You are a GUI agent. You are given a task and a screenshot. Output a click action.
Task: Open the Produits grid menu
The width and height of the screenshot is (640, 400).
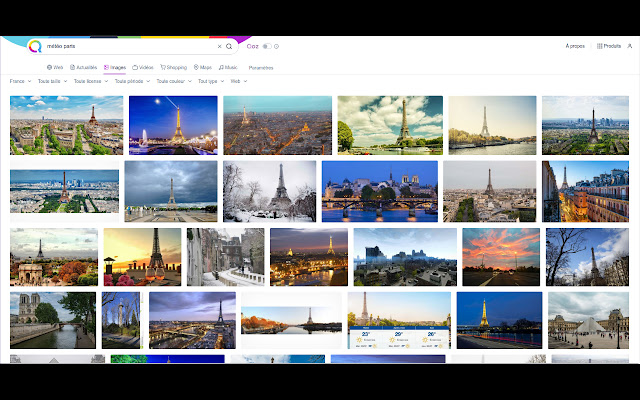pyautogui.click(x=609, y=46)
